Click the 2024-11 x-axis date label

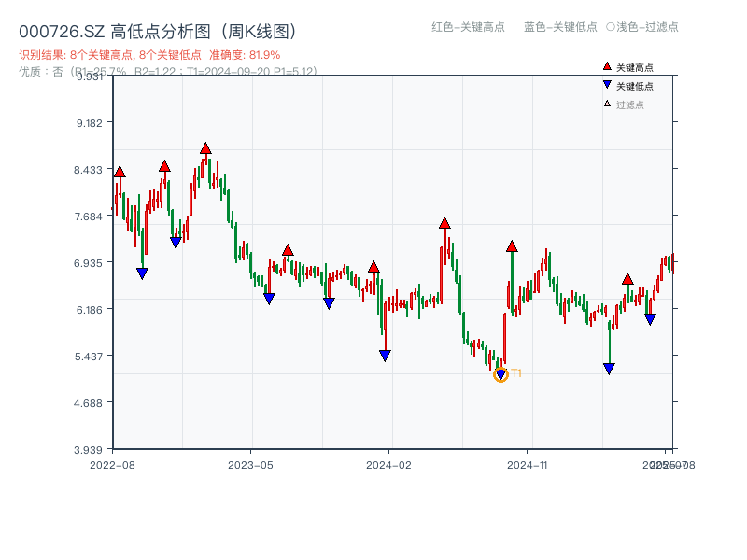tap(528, 465)
